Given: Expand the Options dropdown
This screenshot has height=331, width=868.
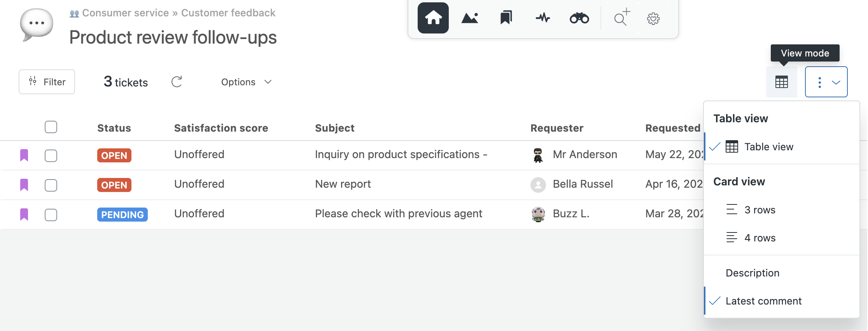Looking at the screenshot, I should coord(246,82).
